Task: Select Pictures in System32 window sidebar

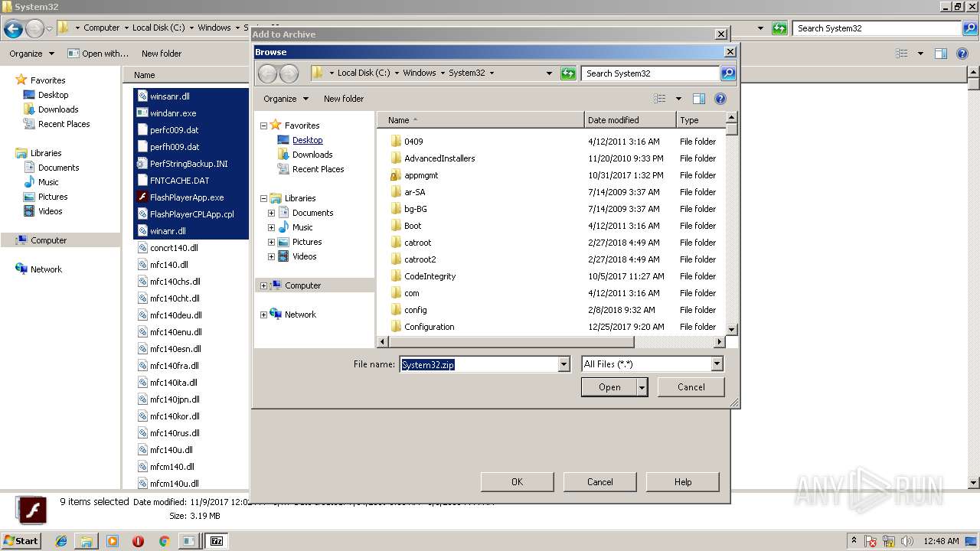Action: coord(53,197)
